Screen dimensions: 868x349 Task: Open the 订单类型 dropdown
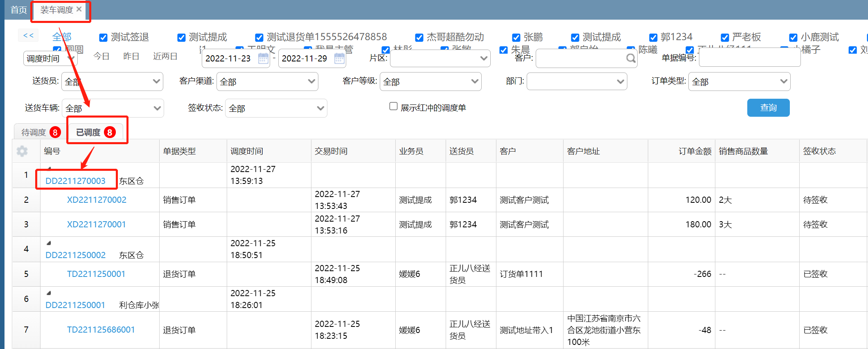click(739, 82)
